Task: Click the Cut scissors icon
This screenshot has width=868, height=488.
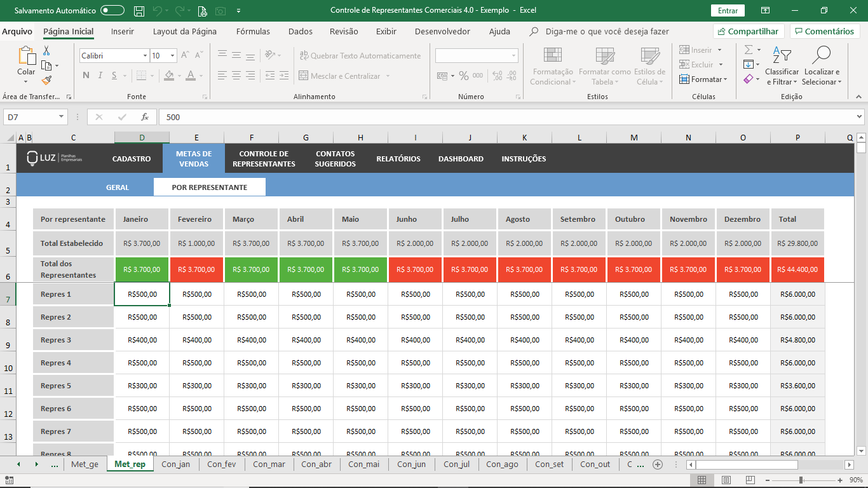Action: pyautogui.click(x=46, y=51)
